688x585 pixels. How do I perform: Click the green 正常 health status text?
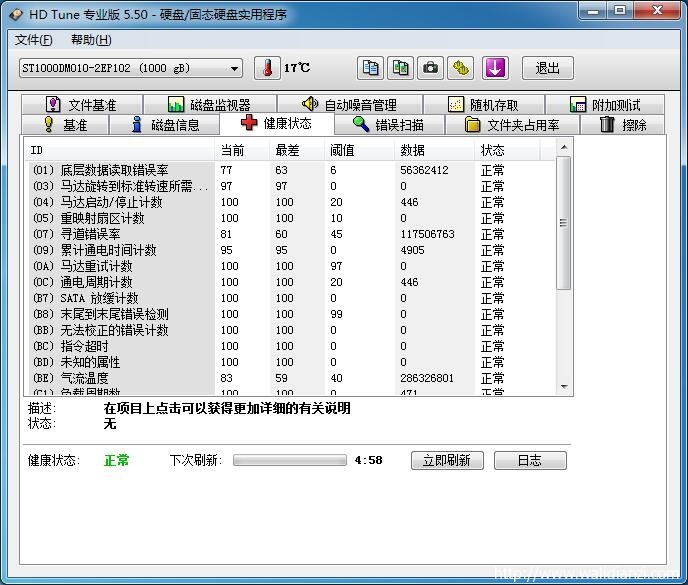point(117,460)
